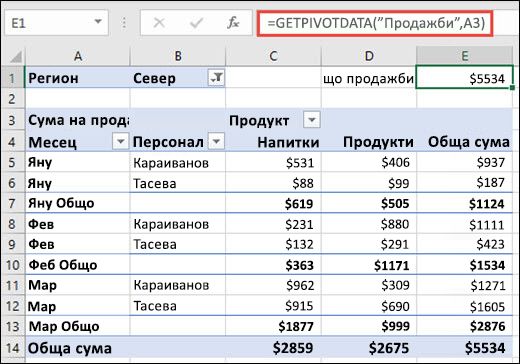Viewport: 520px width, 364px height.
Task: Click the $1877 subtotal cell
Action: 273,326
